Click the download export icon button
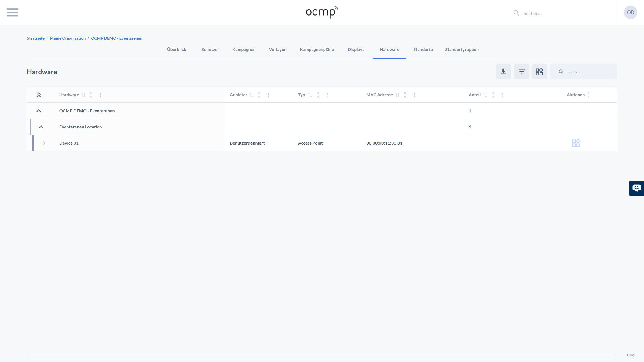The height and width of the screenshot is (362, 644). 503,72
